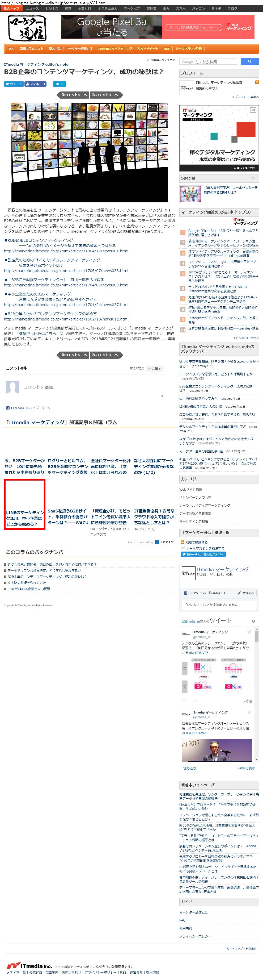Open the mail magazine subscription envelope icon
Viewport: 263px width, 980px height.
point(183,548)
